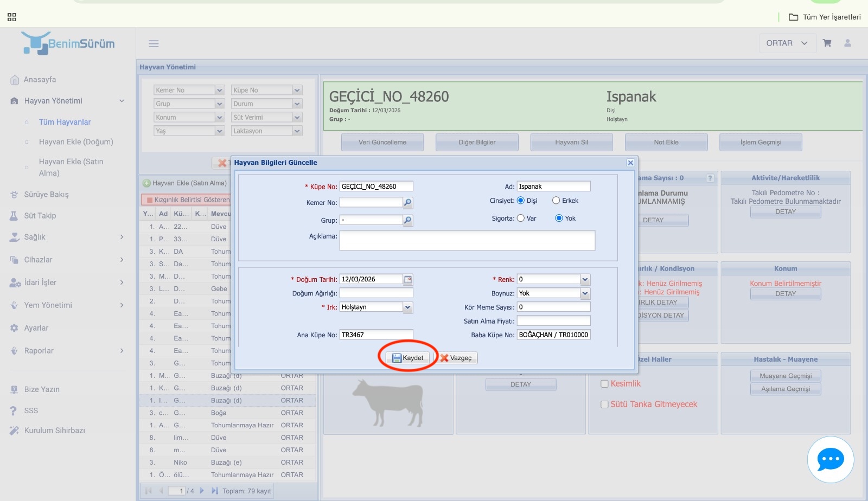
Task: Open the İşlem Geçmişi button
Action: click(x=761, y=142)
